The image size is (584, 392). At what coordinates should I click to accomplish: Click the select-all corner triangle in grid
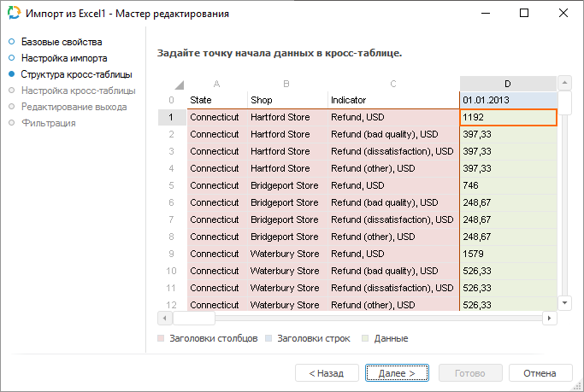point(179,85)
